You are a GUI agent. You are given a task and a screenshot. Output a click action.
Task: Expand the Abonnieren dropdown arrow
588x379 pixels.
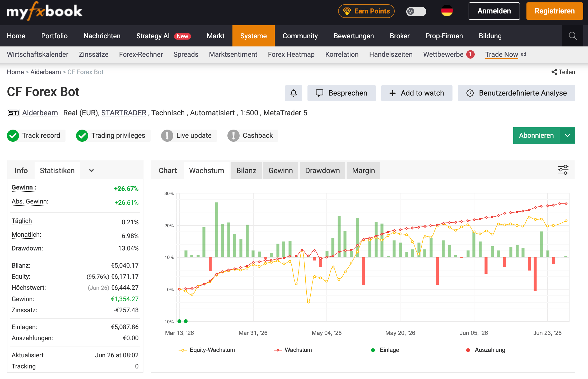coord(567,135)
